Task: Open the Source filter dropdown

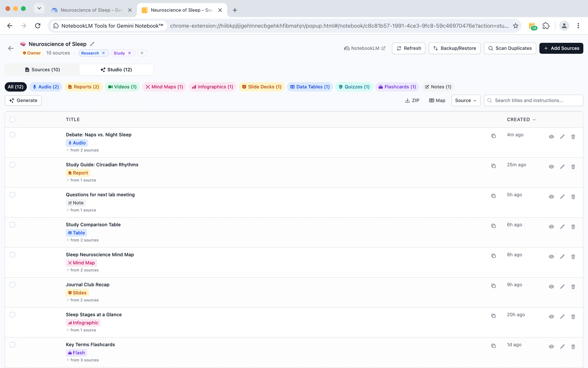Action: (466, 101)
